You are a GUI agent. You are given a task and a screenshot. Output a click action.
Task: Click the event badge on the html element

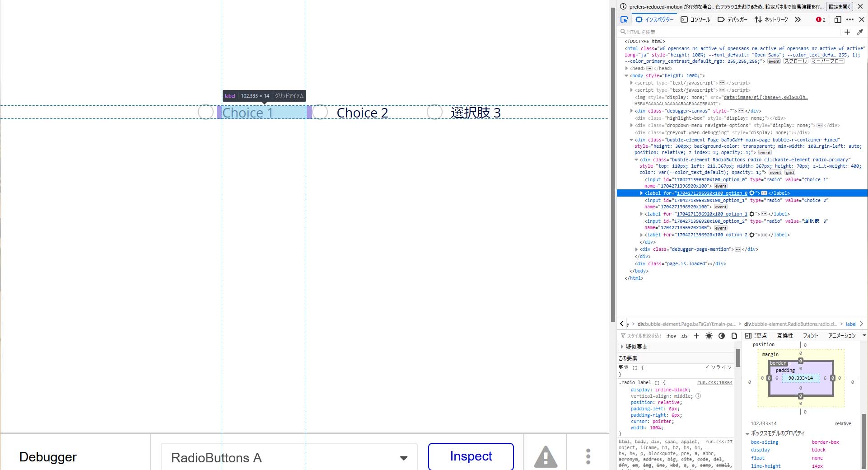[774, 61]
